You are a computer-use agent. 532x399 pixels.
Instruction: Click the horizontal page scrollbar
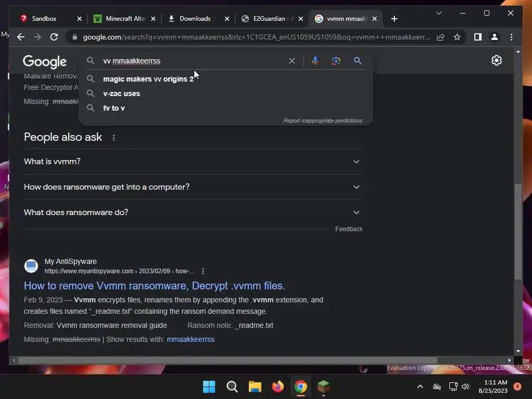[x=228, y=361]
